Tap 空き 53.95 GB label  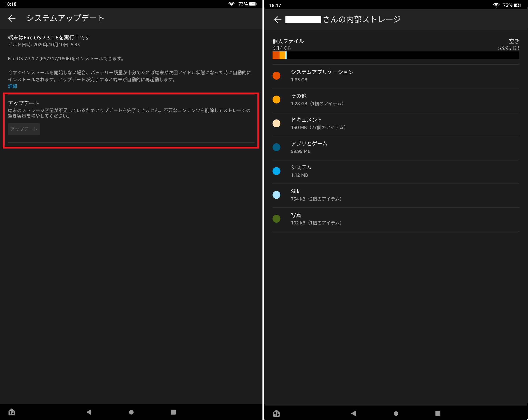click(x=508, y=44)
